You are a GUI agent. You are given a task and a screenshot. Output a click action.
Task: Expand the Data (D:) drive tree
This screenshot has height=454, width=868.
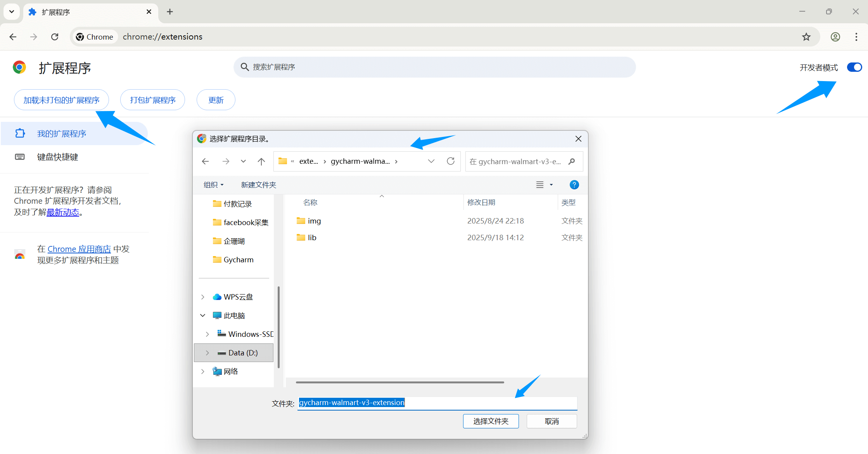tap(207, 353)
